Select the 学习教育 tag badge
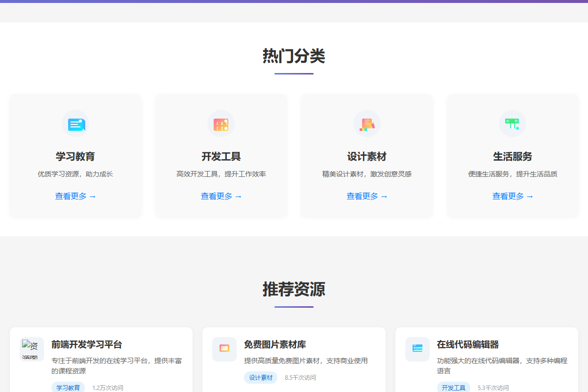The image size is (588, 392). pyautogui.click(x=68, y=387)
